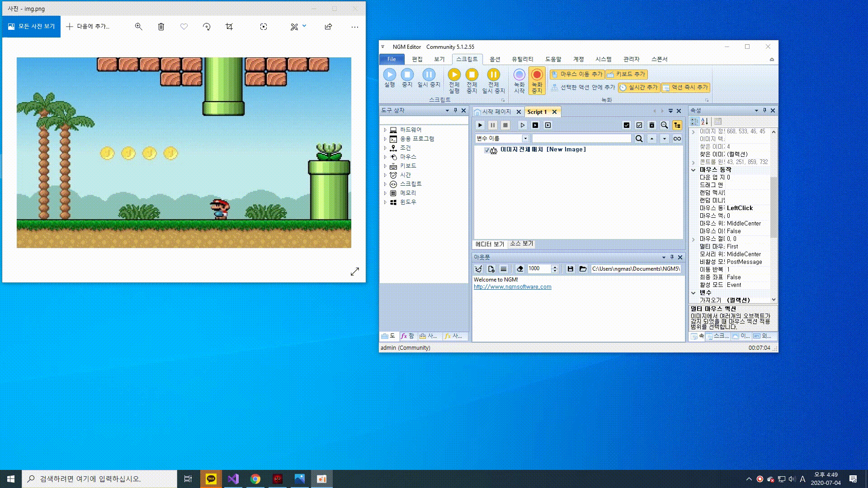Click the check all filled checkbox icon
The height and width of the screenshot is (488, 868).
[x=626, y=125]
